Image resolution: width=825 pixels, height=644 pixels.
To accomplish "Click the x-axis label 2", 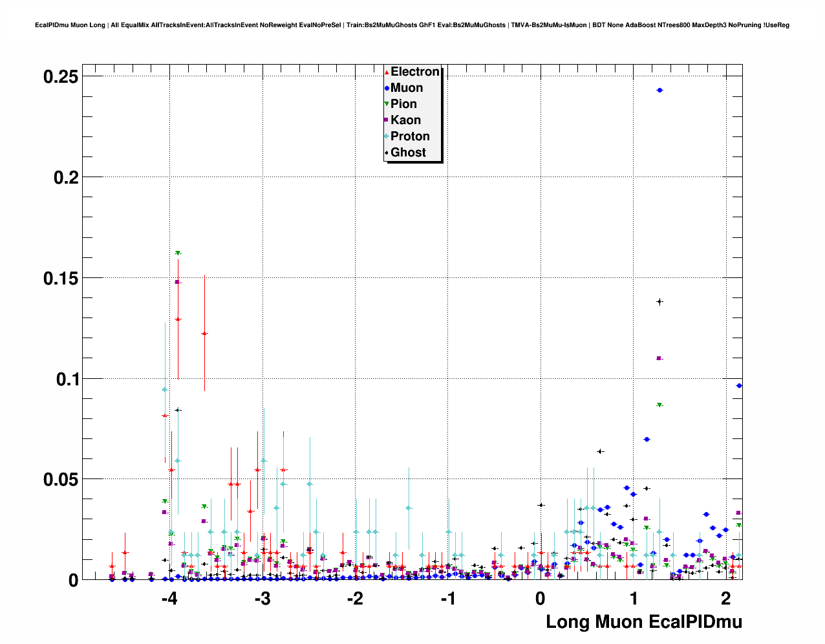I will [x=726, y=598].
